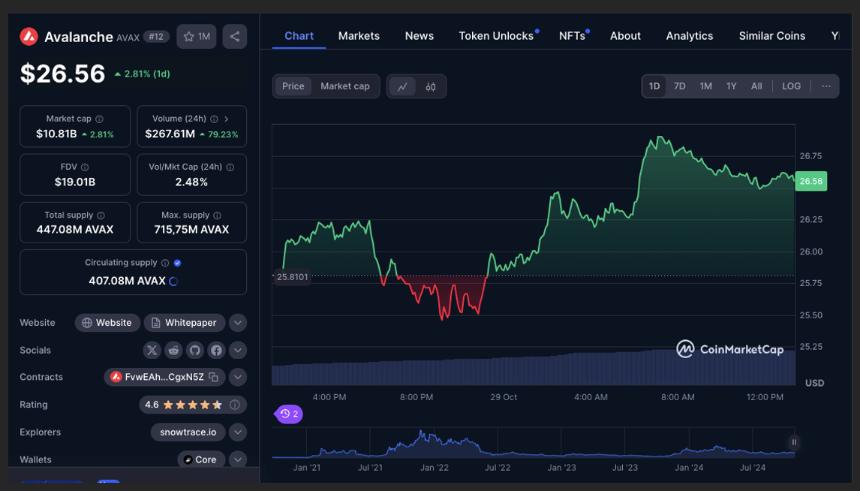The width and height of the screenshot is (860, 491).
Task: Click the 715.75M AVAX max supply value
Action: (191, 230)
